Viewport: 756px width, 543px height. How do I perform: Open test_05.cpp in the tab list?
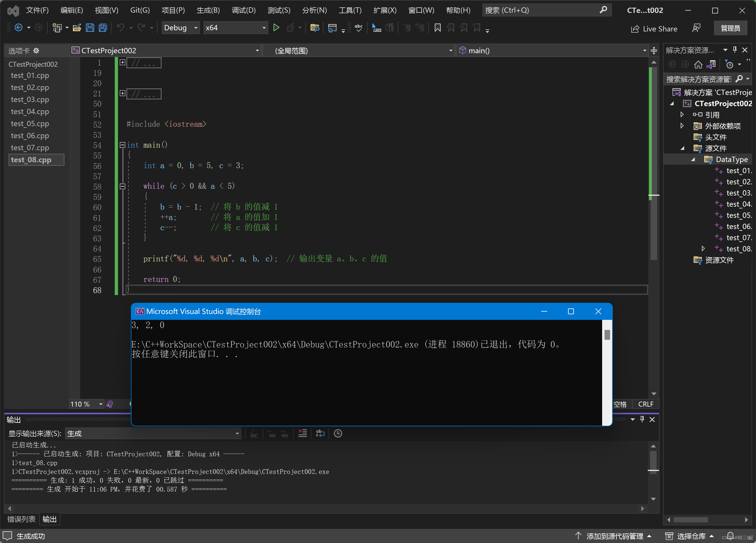coord(30,123)
